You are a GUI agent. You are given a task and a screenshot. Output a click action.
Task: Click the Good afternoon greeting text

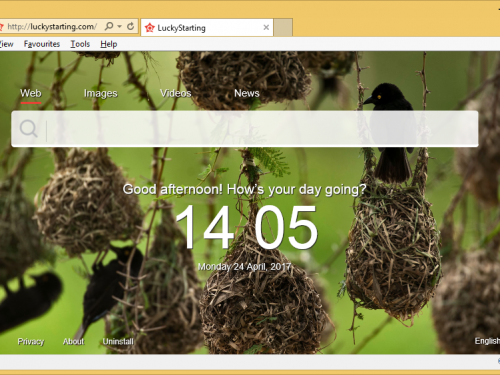tap(244, 190)
